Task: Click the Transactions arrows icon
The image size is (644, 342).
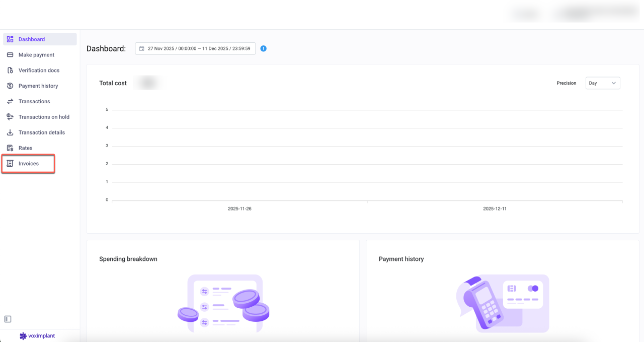Action: (10, 102)
